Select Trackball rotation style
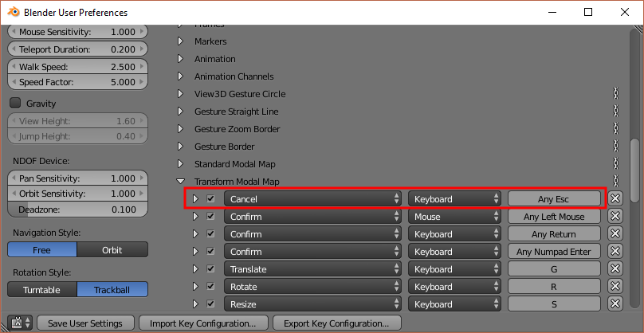The height and width of the screenshot is (333, 644). click(112, 289)
